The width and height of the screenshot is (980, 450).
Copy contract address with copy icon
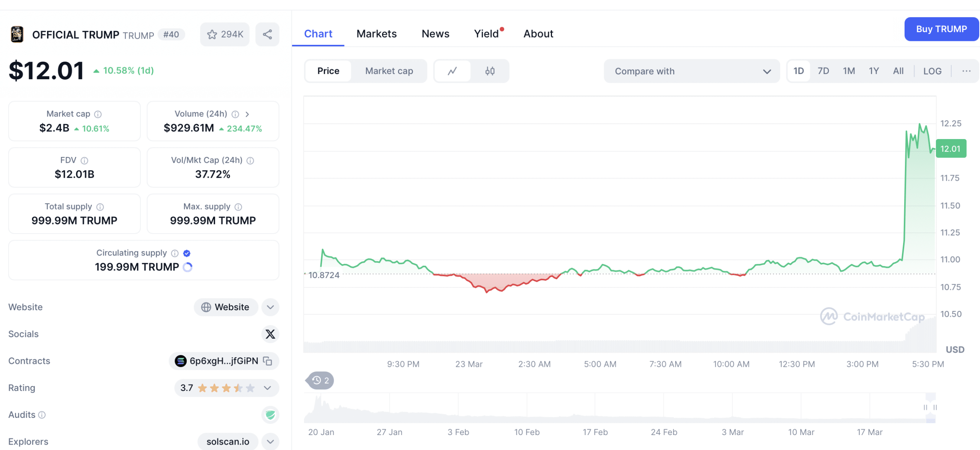[x=268, y=361]
